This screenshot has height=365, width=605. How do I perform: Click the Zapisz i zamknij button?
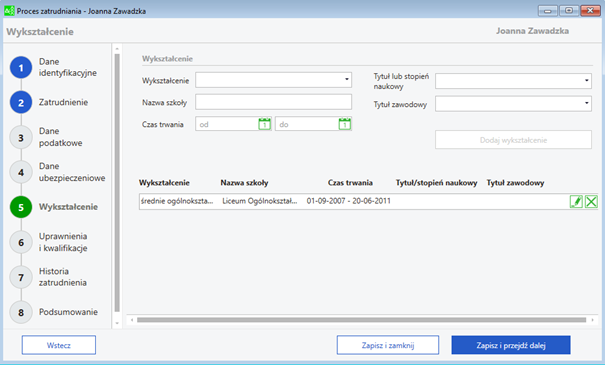click(x=388, y=345)
